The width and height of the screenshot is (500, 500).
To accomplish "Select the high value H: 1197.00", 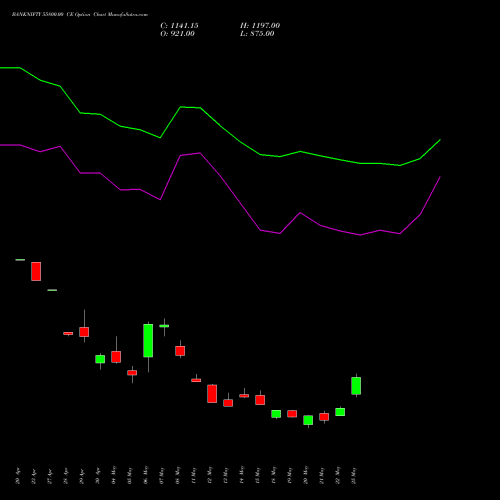I will [x=260, y=26].
